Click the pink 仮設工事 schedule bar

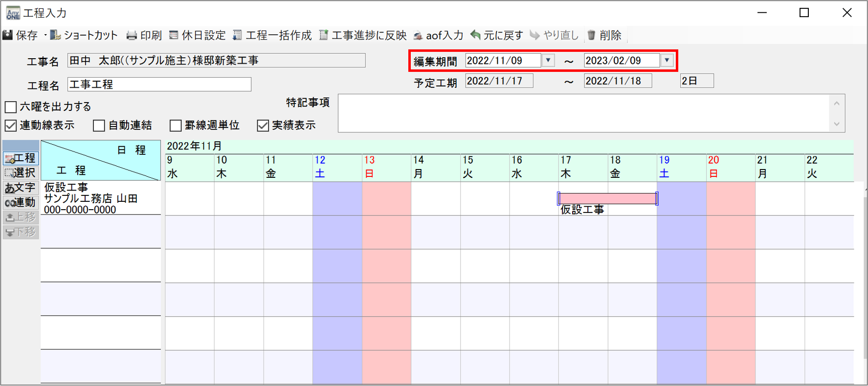point(607,198)
